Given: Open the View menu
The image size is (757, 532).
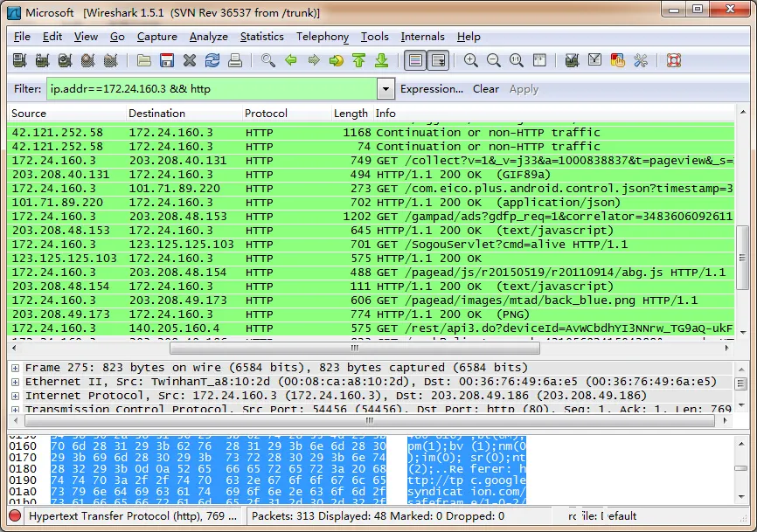Looking at the screenshot, I should point(86,37).
